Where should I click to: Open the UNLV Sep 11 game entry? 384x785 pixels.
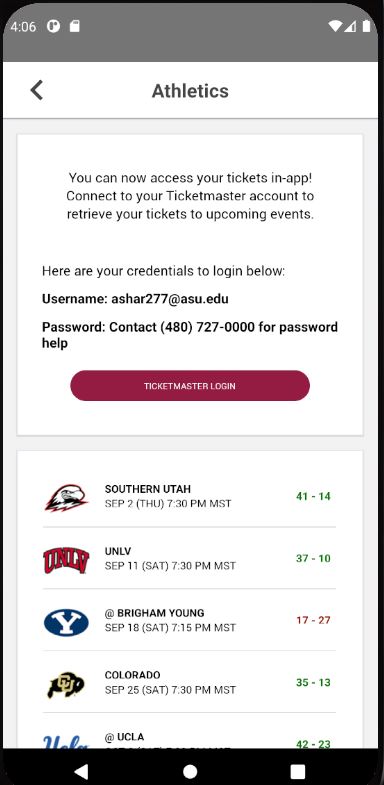(189, 558)
